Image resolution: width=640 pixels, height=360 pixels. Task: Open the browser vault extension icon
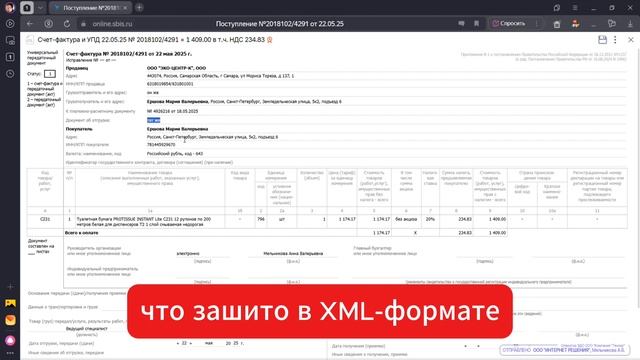[557, 24]
